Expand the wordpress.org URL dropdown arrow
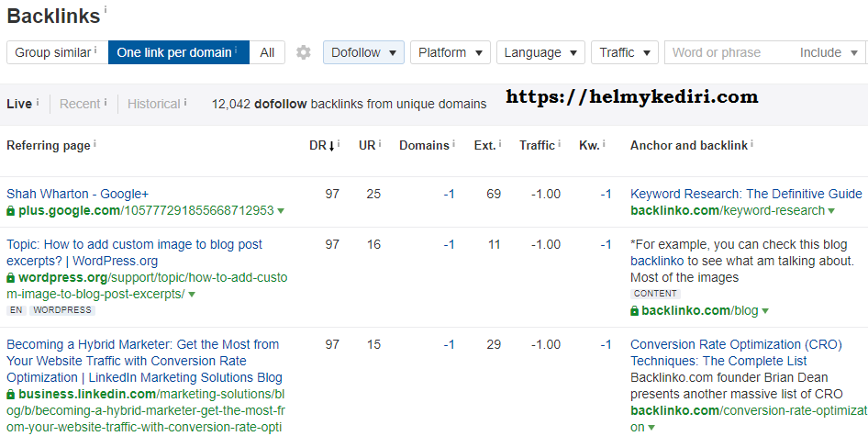This screenshot has height=436, width=868. point(192,295)
